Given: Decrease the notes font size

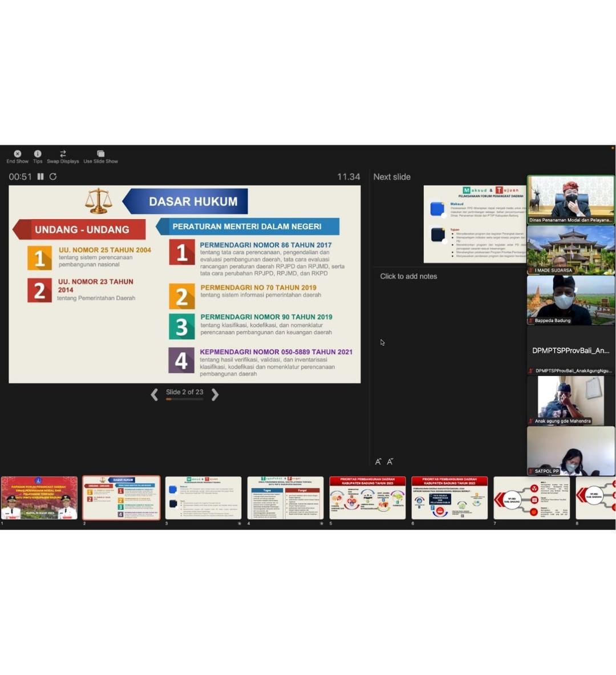Looking at the screenshot, I should [x=390, y=462].
